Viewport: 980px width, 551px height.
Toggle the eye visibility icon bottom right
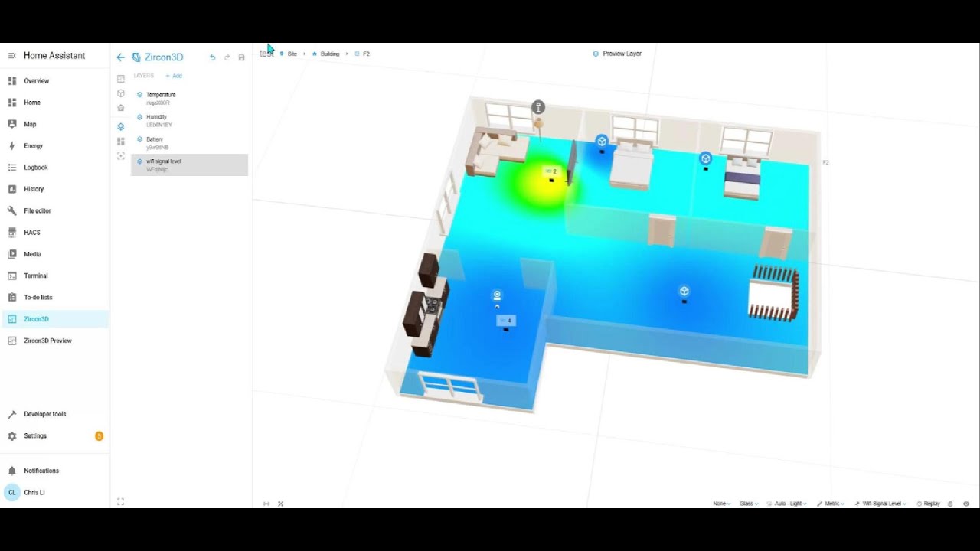coord(966,504)
